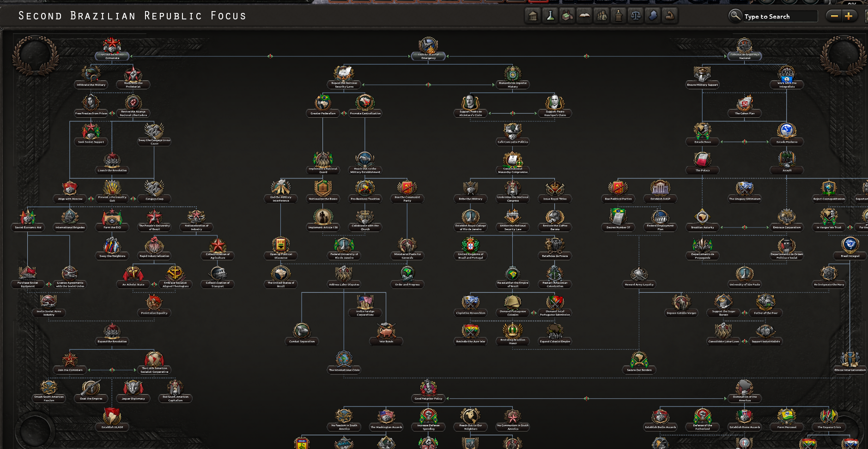This screenshot has width=868, height=449.
Task: Select the Estado Moderno focus
Action: 787,134
